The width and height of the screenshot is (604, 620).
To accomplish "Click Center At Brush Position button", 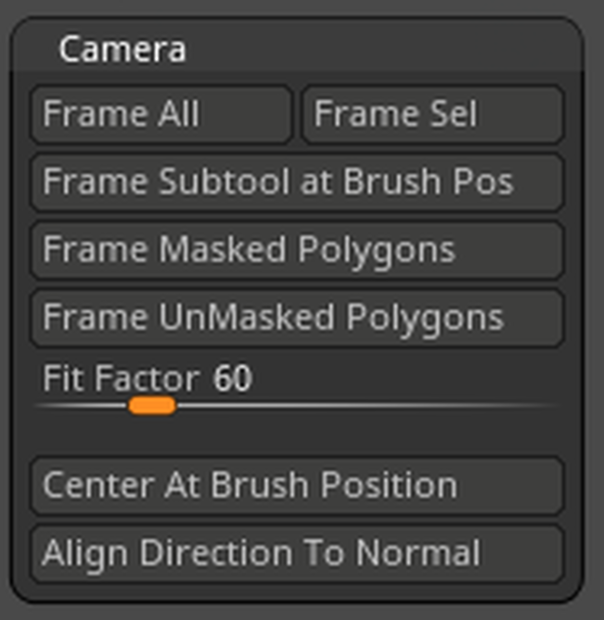I will click(x=297, y=486).
